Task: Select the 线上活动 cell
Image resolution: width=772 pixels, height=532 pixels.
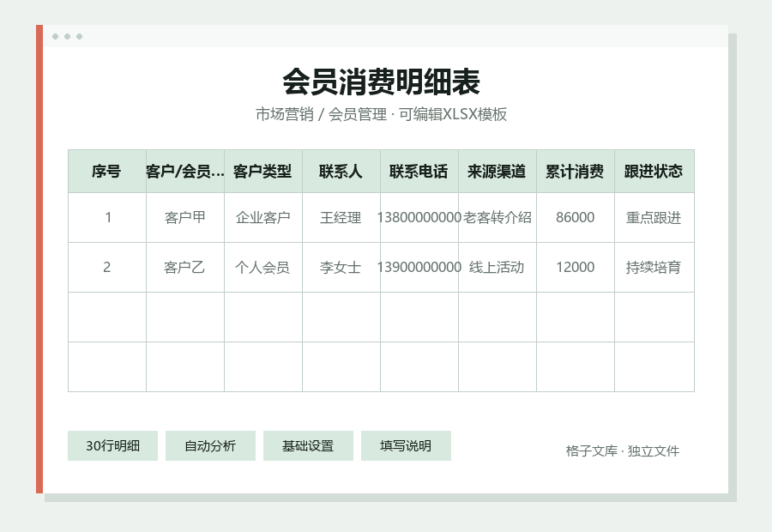Action: pos(498,267)
